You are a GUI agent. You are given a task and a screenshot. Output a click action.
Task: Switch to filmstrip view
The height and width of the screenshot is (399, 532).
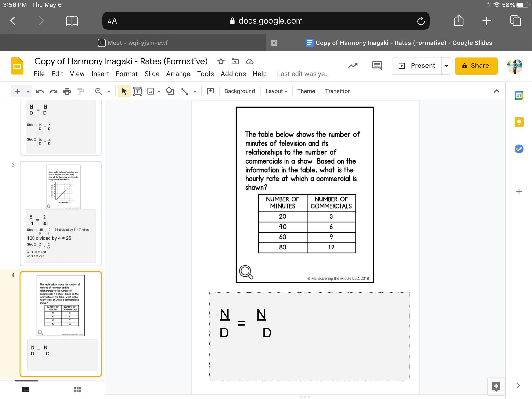(25, 390)
